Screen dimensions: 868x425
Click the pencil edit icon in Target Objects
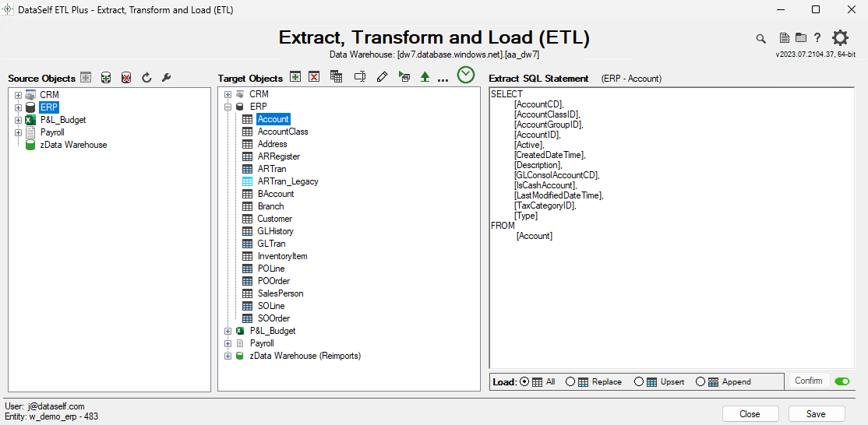pyautogui.click(x=382, y=76)
